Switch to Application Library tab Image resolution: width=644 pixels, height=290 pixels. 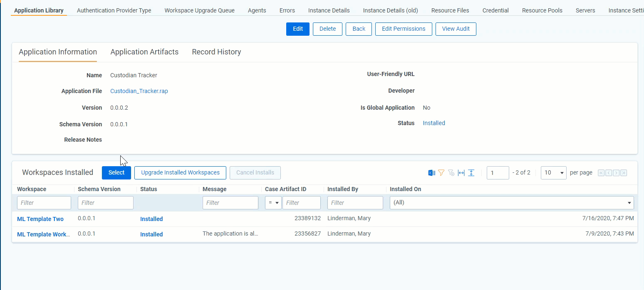tap(39, 10)
